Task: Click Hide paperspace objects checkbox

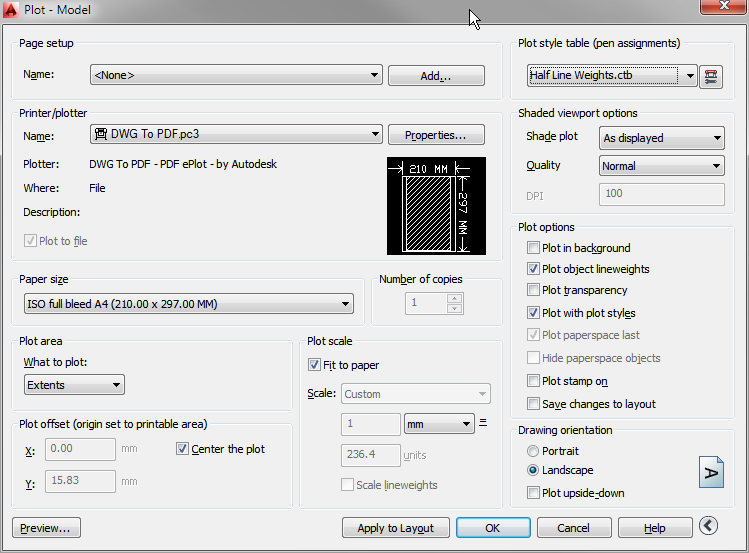Action: click(x=533, y=358)
